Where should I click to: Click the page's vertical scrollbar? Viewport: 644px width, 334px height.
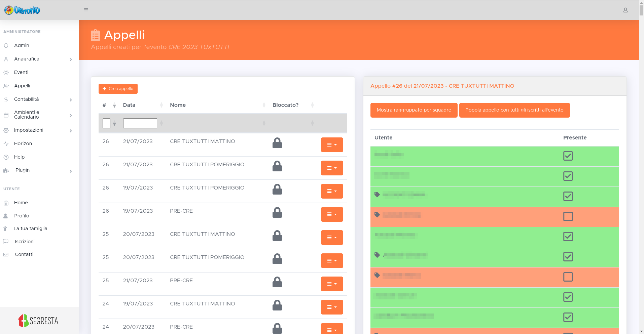tap(641, 168)
